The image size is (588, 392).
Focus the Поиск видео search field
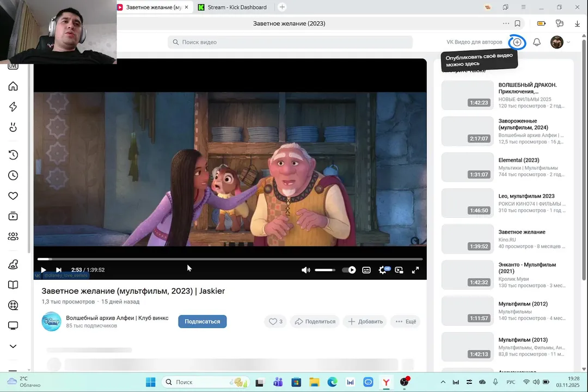tap(290, 42)
